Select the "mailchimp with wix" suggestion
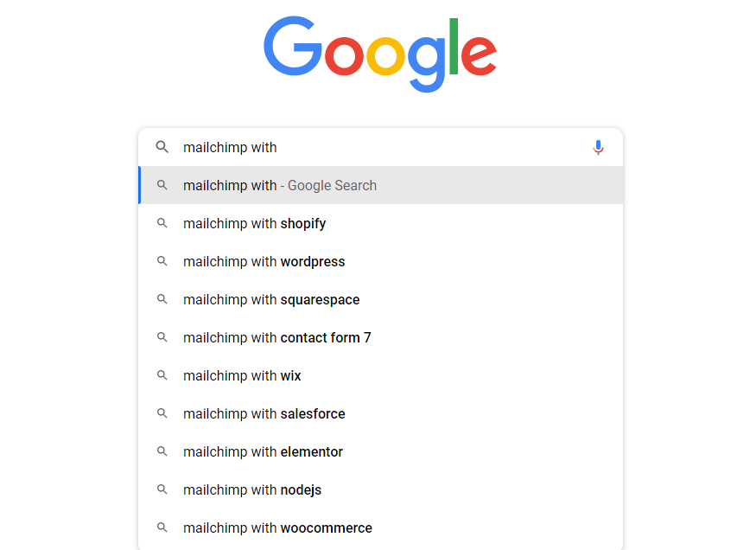Viewport: 756px width, 550px height. tap(242, 375)
